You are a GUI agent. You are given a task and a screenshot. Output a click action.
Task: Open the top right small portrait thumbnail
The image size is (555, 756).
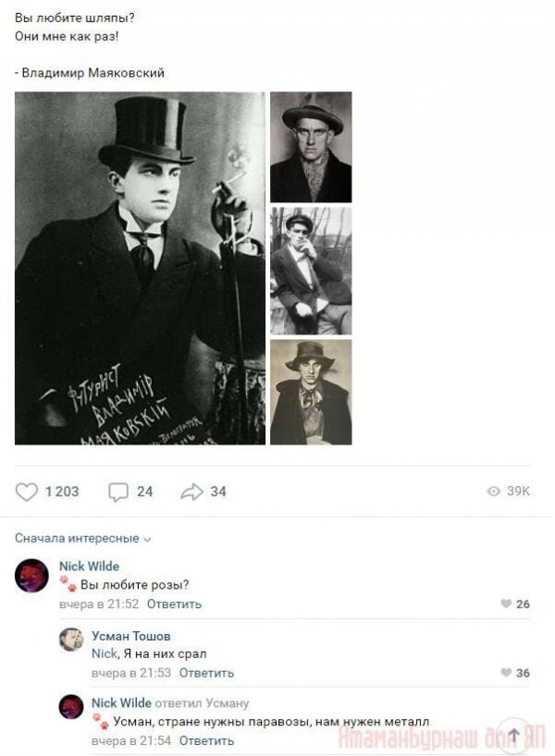pos(311,147)
